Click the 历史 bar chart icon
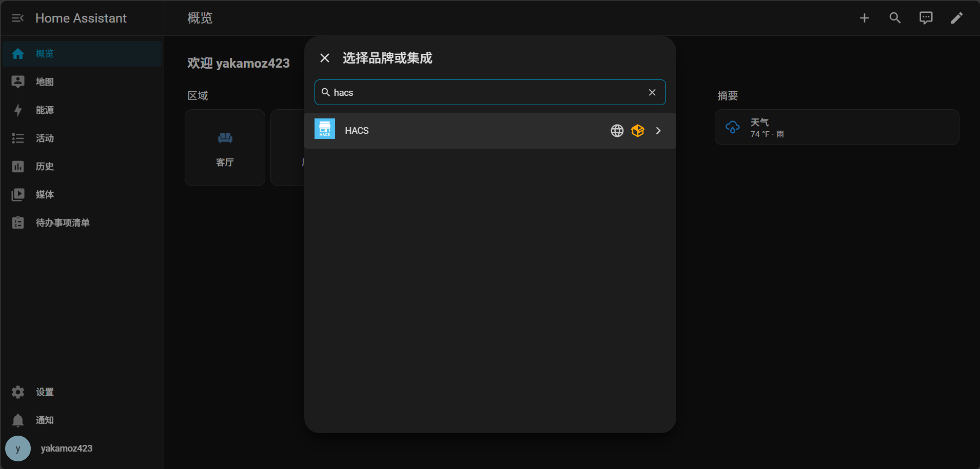Viewport: 980px width, 469px height. coord(18,167)
